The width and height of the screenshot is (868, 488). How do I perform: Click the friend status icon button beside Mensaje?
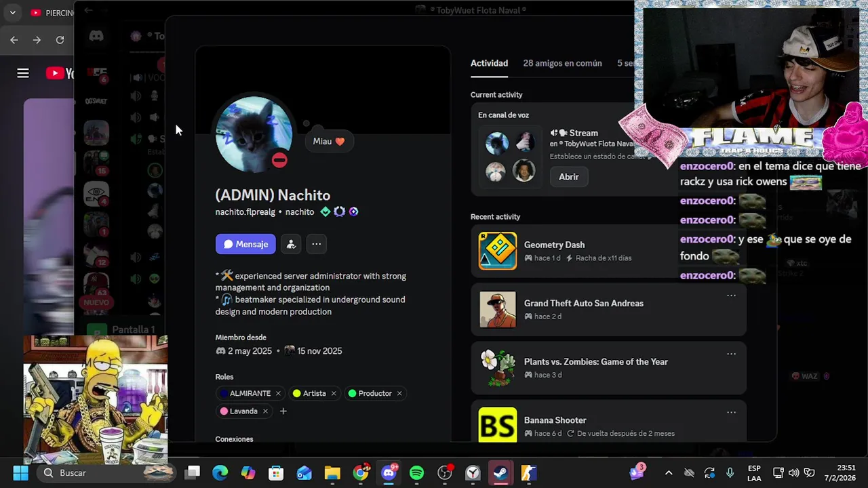coord(291,244)
